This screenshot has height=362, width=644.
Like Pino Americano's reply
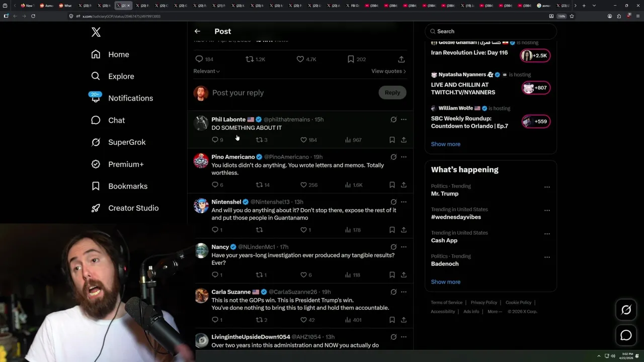[303, 185]
